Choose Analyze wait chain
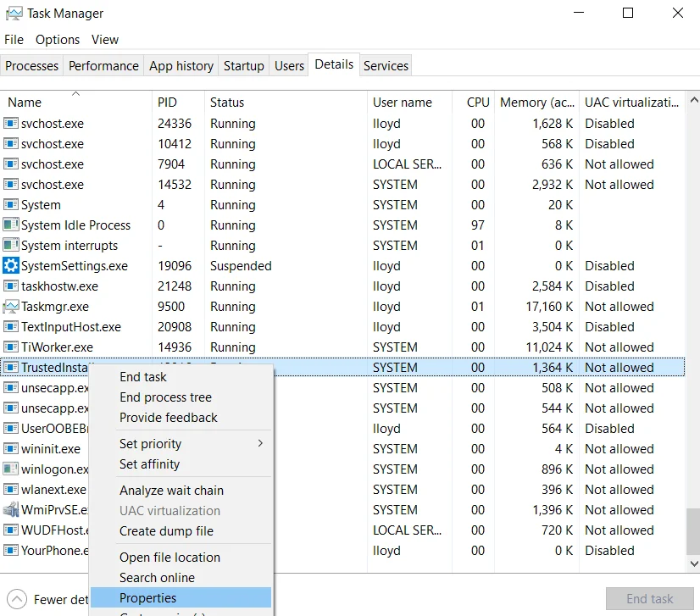This screenshot has height=616, width=700. 181,491
